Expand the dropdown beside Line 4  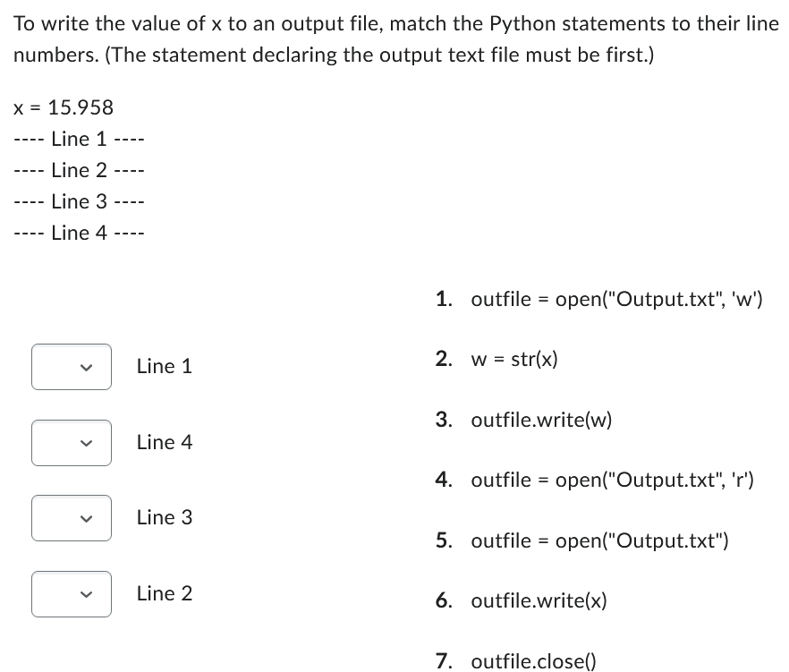71,442
